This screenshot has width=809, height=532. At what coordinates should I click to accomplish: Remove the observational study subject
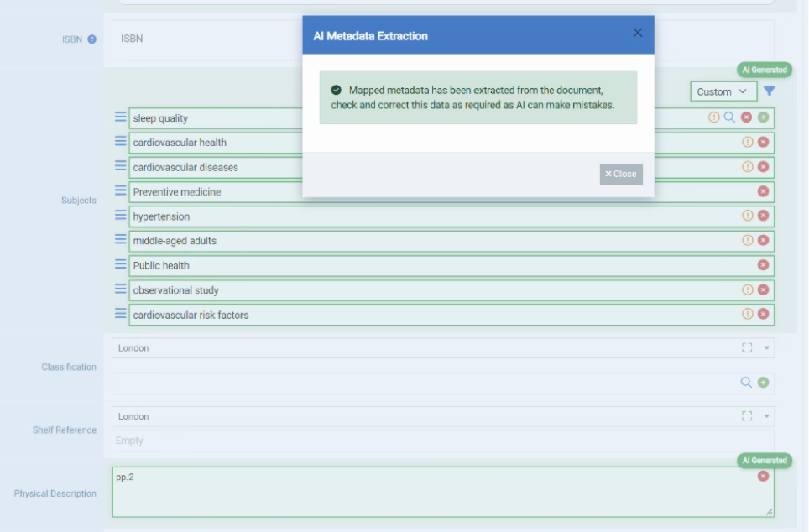764,289
